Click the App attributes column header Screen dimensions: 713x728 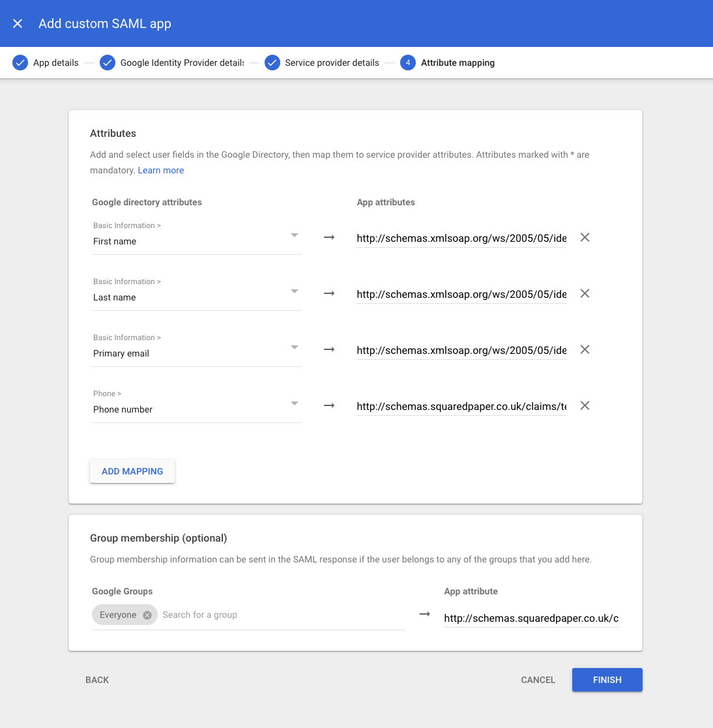point(386,203)
